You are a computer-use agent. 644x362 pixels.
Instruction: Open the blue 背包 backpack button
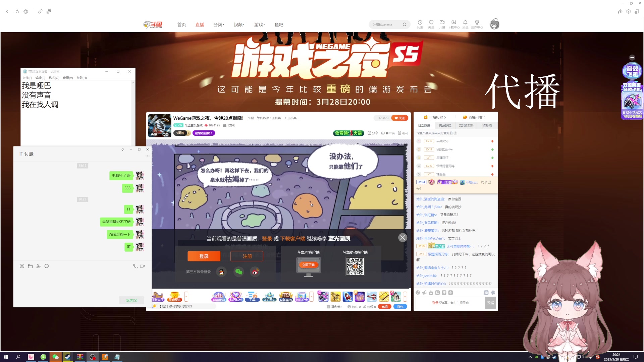point(400,307)
